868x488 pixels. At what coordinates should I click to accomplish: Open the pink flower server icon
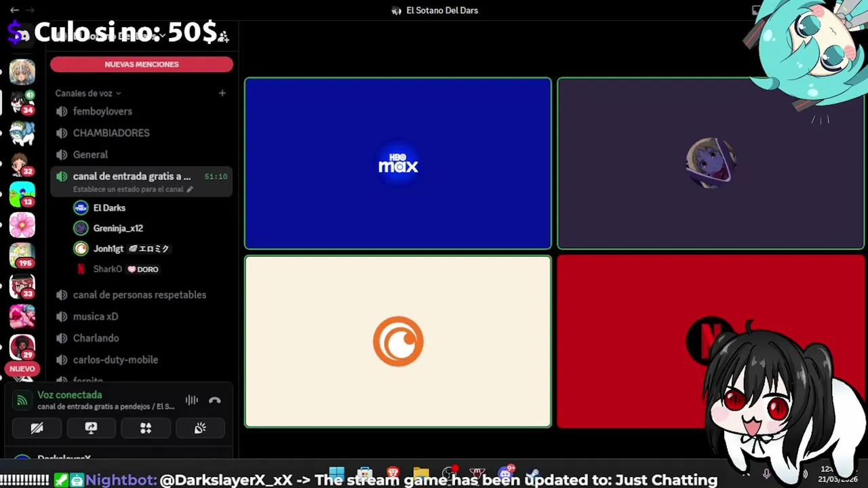[22, 224]
